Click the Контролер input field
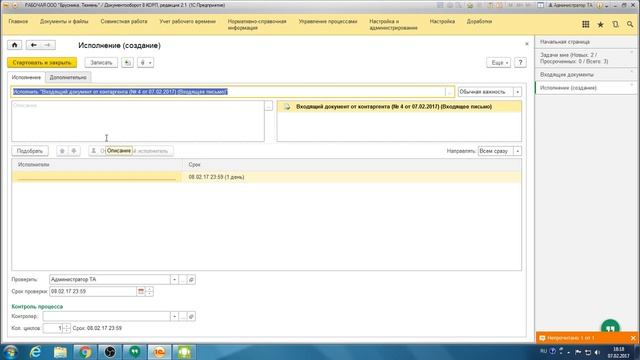Screen dimensions: 640x360 (x=107, y=316)
